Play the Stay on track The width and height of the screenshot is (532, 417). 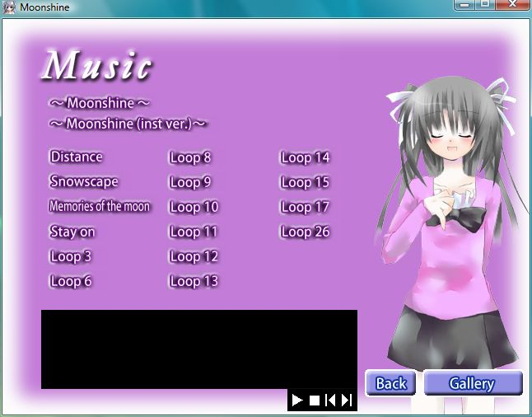72,232
